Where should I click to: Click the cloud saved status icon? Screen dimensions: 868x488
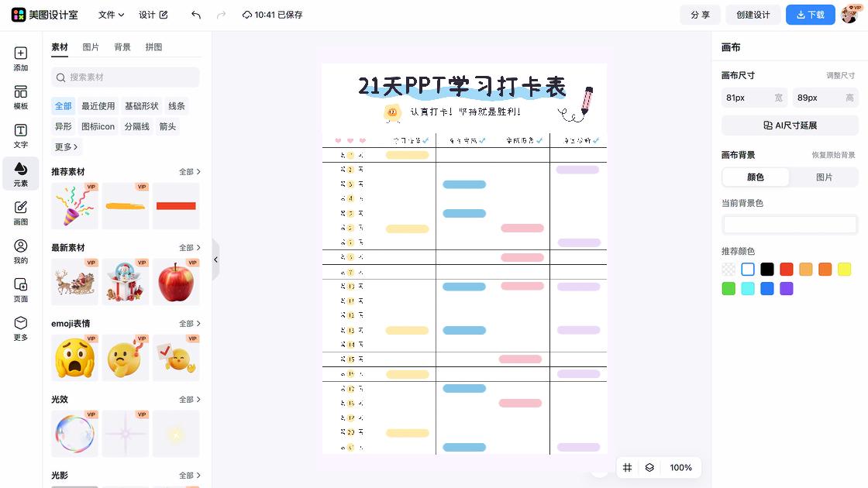[x=247, y=15]
